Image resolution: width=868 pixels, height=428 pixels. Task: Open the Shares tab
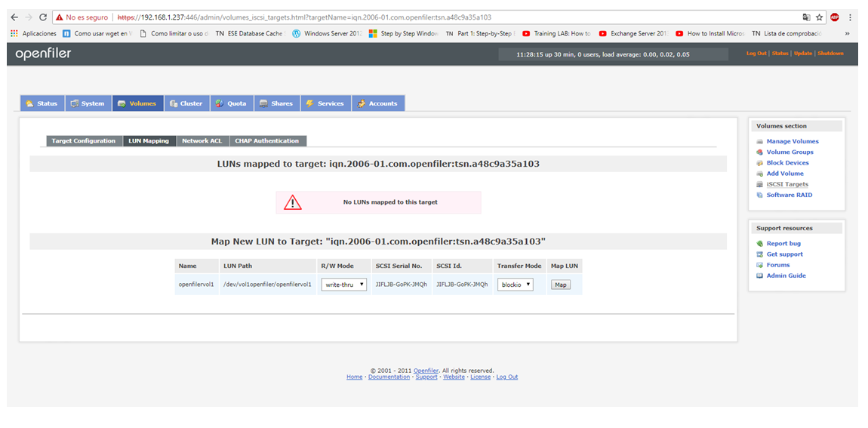[x=277, y=103]
